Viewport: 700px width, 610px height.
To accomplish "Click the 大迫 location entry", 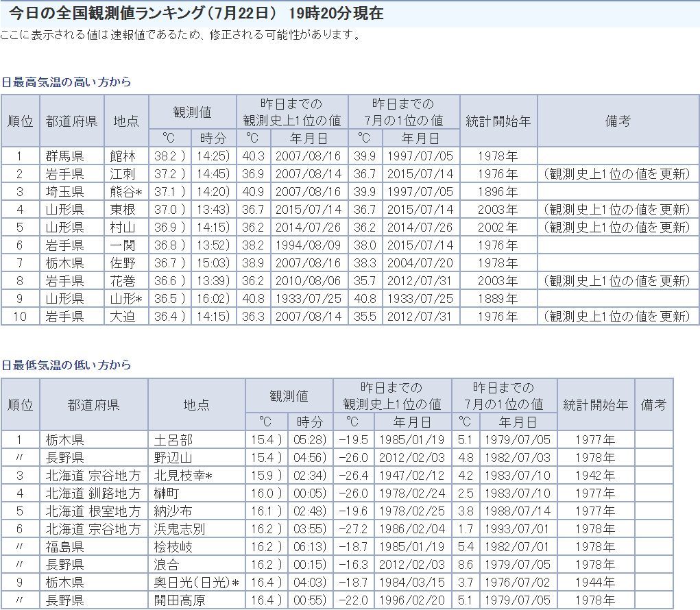I will click(x=123, y=317).
